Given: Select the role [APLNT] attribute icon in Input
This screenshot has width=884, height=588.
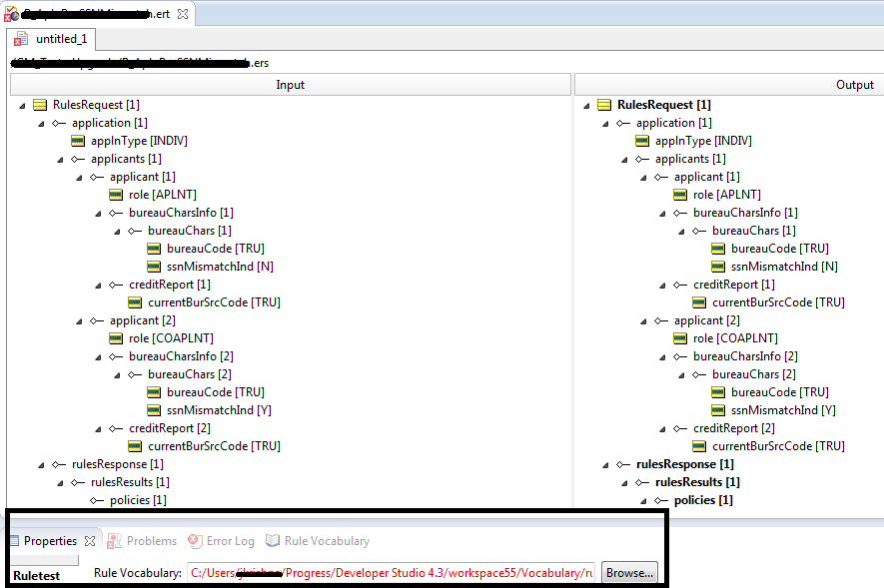Looking at the screenshot, I should (x=116, y=195).
